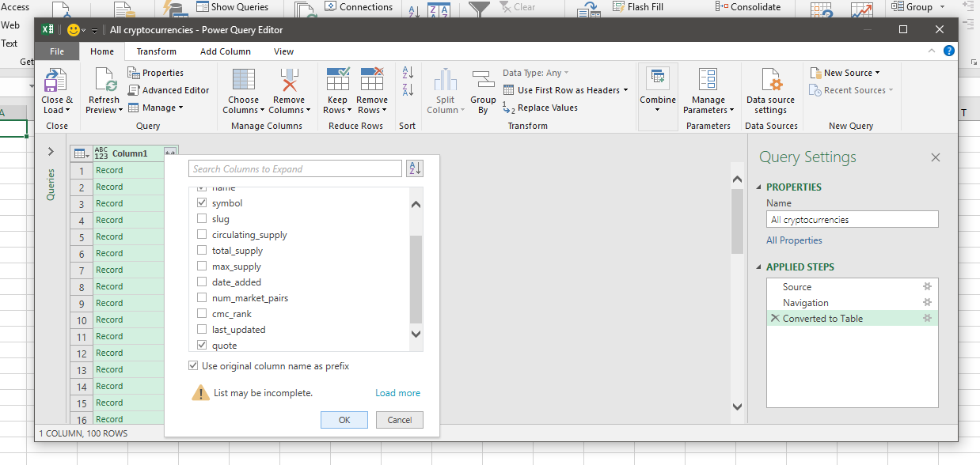Viewport: 980px width, 465px height.
Task: Click the Group By icon
Action: click(x=483, y=81)
